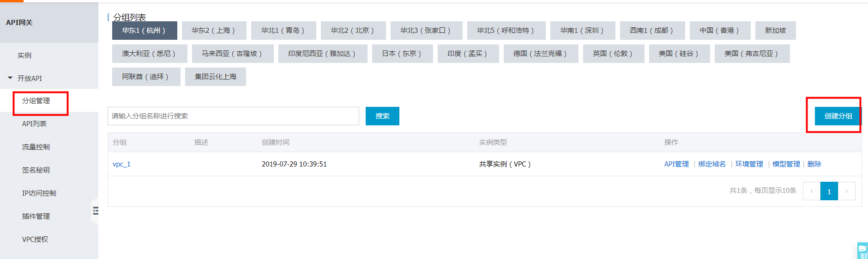Open 插件管理 in the sidebar
The image size is (868, 259).
[x=36, y=216]
